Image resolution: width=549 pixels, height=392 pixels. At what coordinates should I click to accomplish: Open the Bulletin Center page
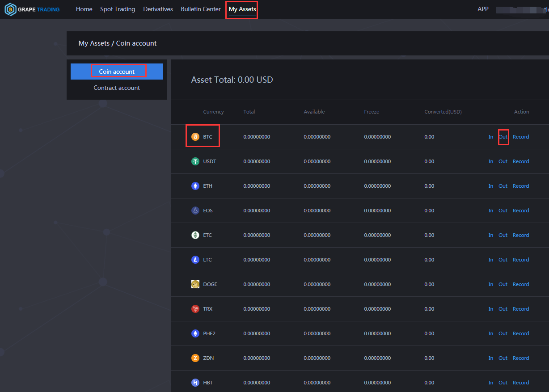click(201, 9)
